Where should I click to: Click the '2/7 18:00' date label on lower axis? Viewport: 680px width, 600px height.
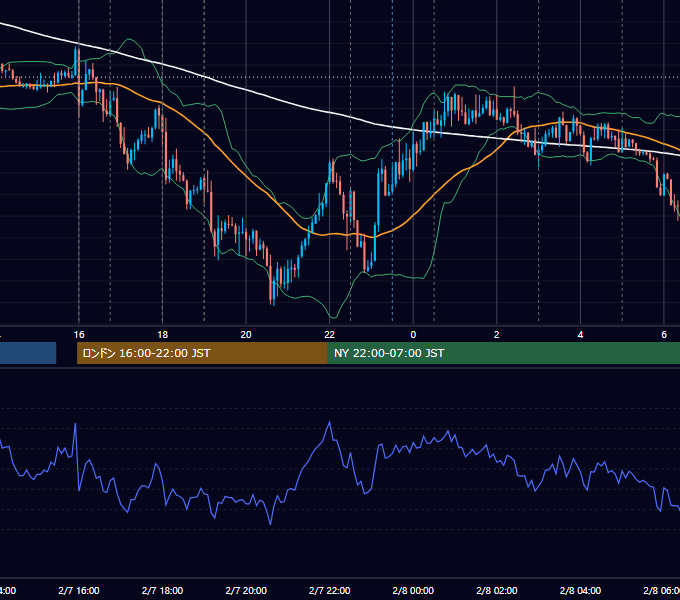163,591
